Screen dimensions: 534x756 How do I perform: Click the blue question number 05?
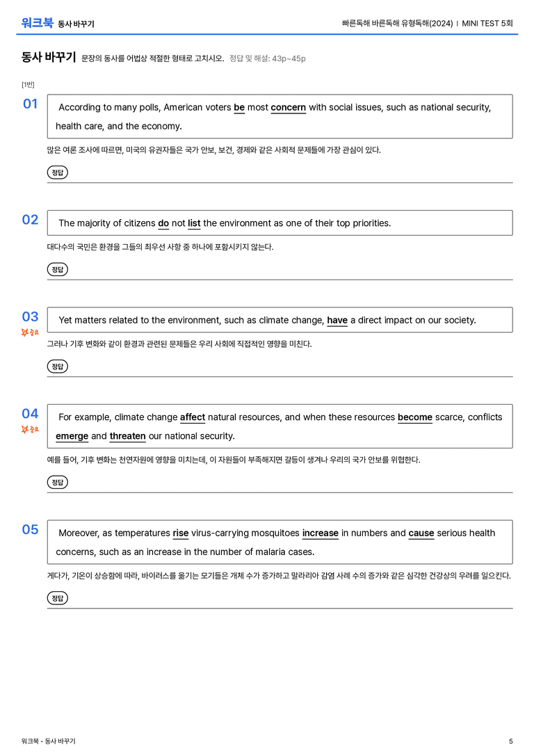(x=31, y=529)
